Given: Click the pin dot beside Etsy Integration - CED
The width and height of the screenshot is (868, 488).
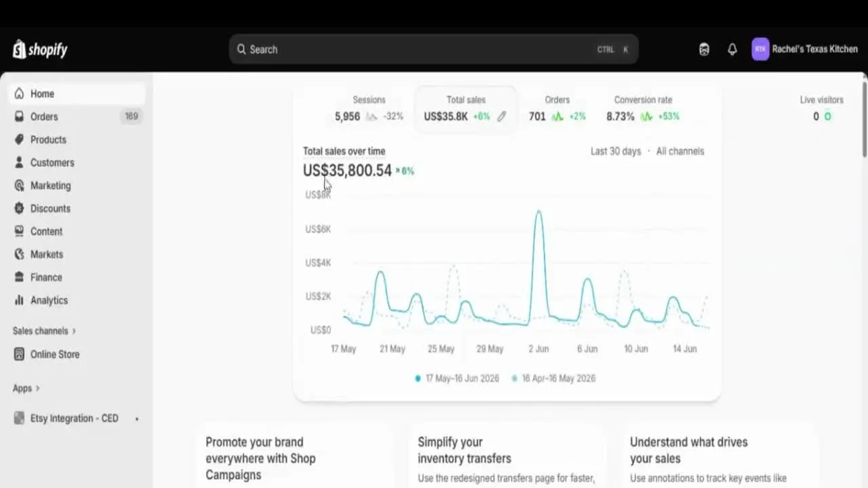Looking at the screenshot, I should coord(136,419).
